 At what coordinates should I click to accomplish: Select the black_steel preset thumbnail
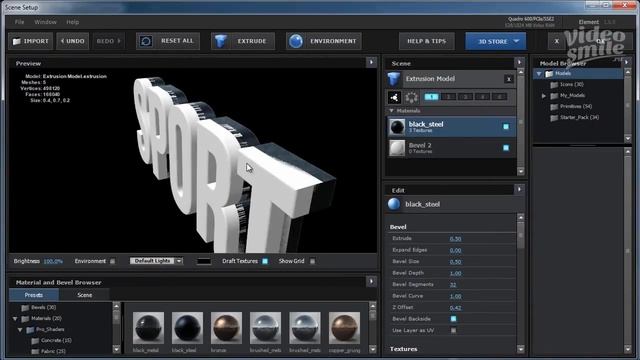point(187,328)
